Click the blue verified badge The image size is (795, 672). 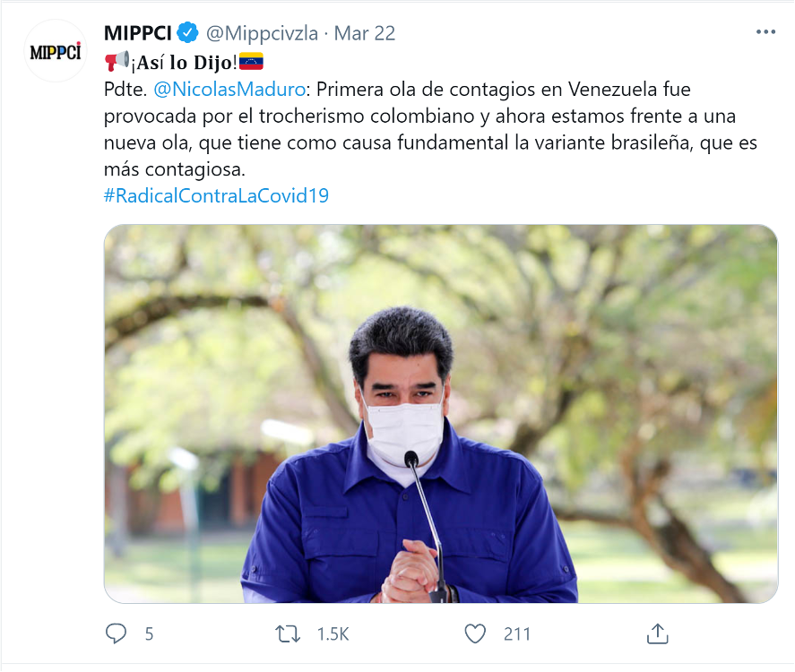pyautogui.click(x=187, y=33)
